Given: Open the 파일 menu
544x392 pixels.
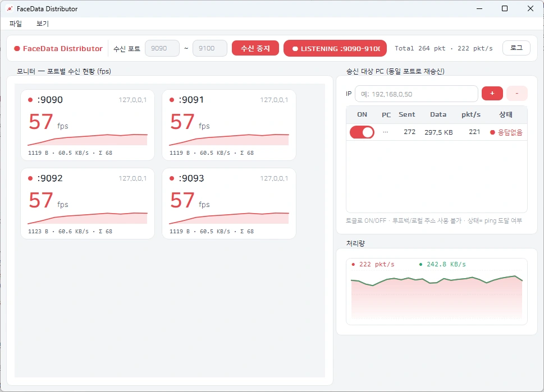Looking at the screenshot, I should pyautogui.click(x=16, y=24).
